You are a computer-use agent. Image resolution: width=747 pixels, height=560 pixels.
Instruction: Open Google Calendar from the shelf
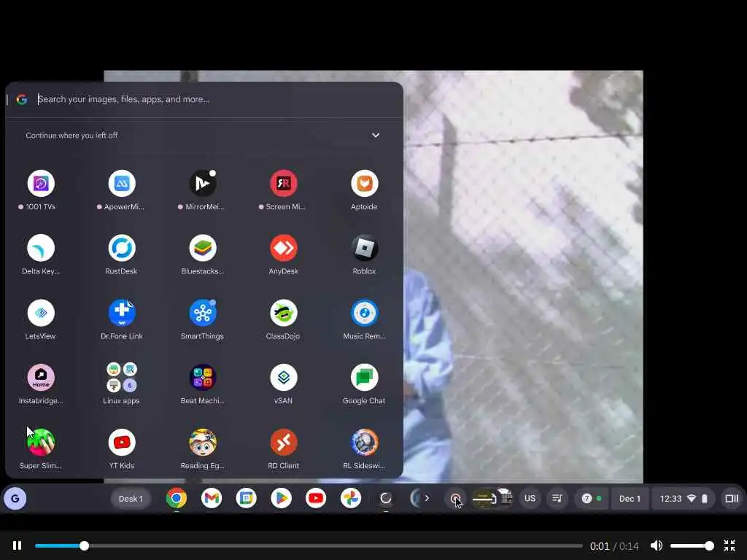coord(247,499)
